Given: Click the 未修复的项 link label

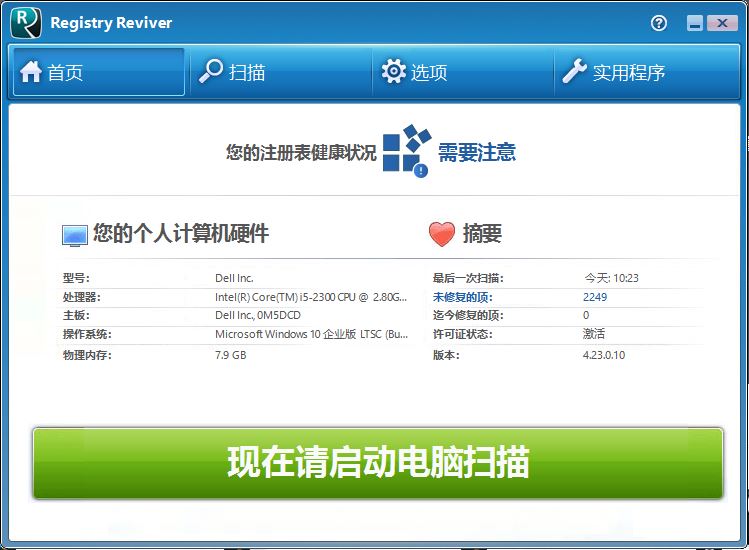Looking at the screenshot, I should (x=462, y=297).
